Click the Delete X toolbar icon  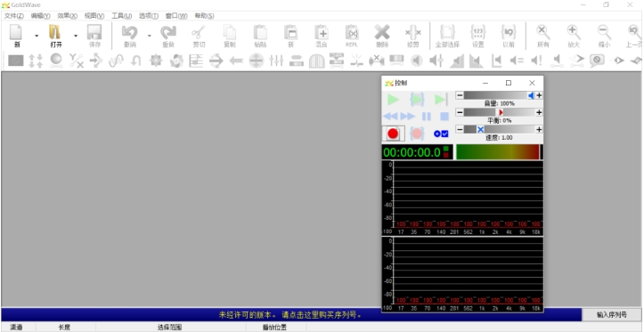382,36
